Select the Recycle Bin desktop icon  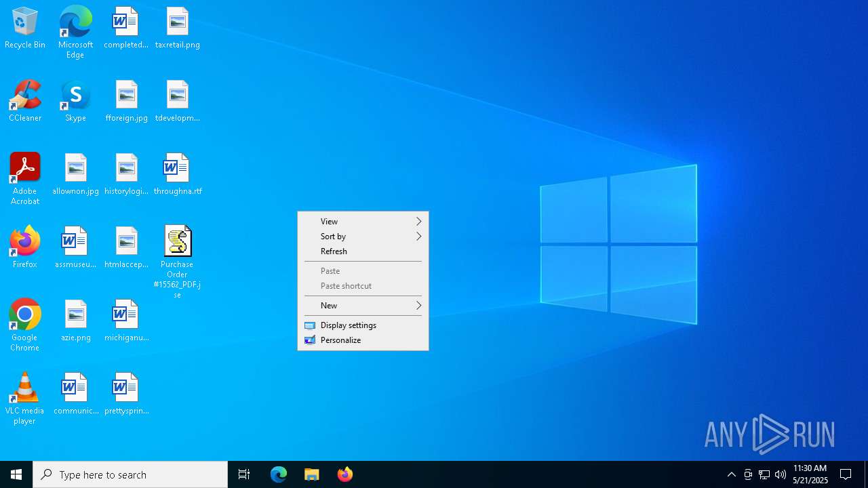pos(25,28)
